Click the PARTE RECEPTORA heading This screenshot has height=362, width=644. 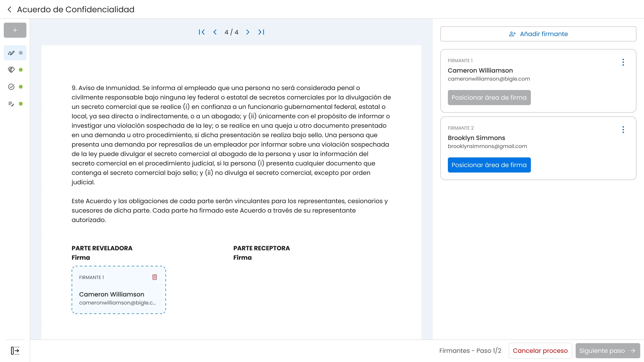[261, 248]
